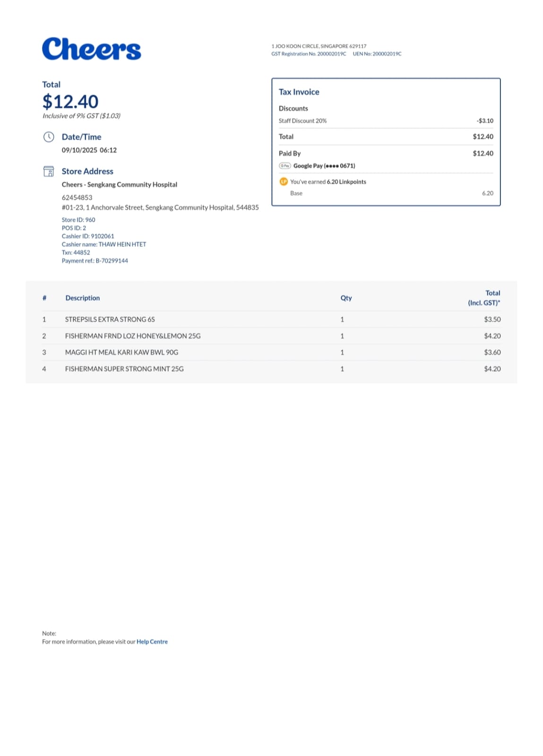
Task: Click "You've earned 6.20 Linkpoints" text
Action: [328, 182]
